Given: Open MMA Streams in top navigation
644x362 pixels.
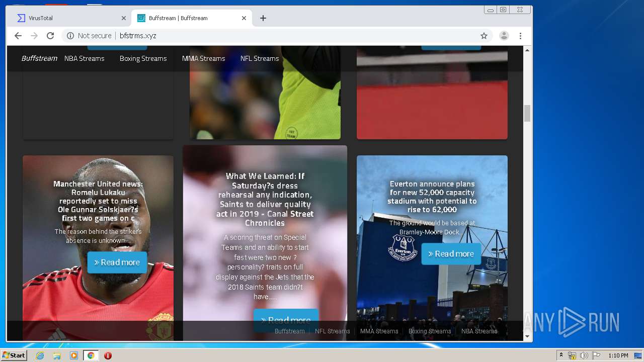Looking at the screenshot, I should [x=203, y=58].
